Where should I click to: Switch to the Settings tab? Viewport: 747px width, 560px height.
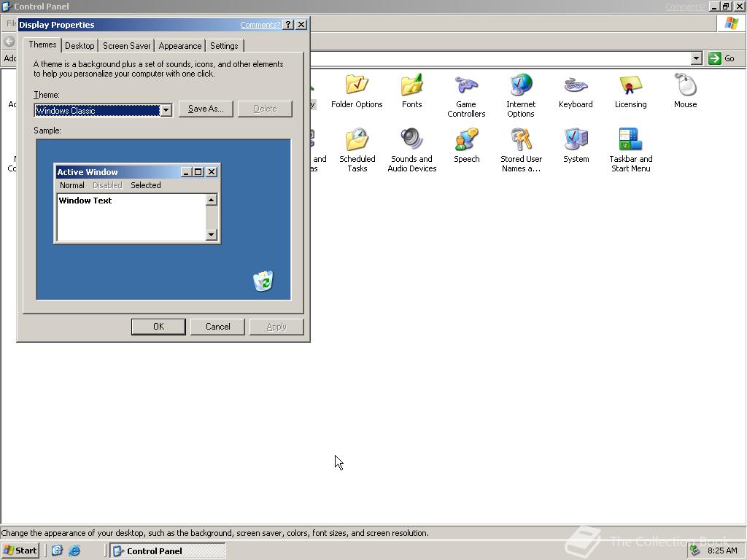coord(224,46)
